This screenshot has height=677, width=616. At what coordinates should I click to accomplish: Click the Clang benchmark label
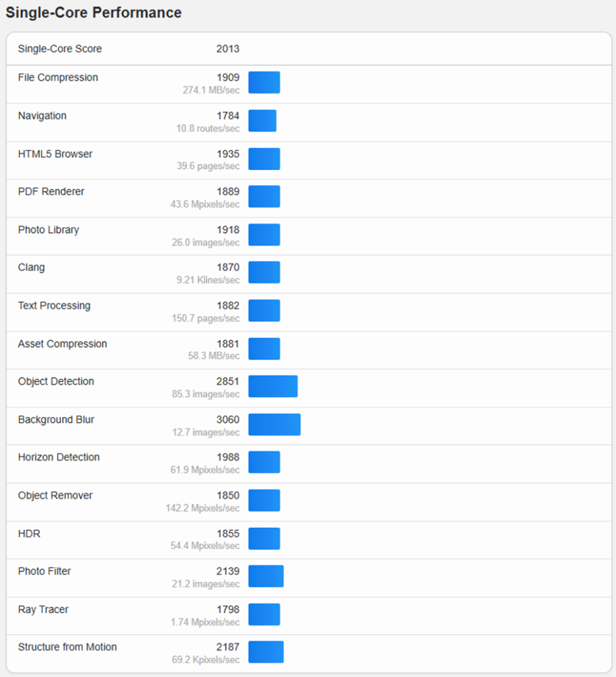coord(31,267)
